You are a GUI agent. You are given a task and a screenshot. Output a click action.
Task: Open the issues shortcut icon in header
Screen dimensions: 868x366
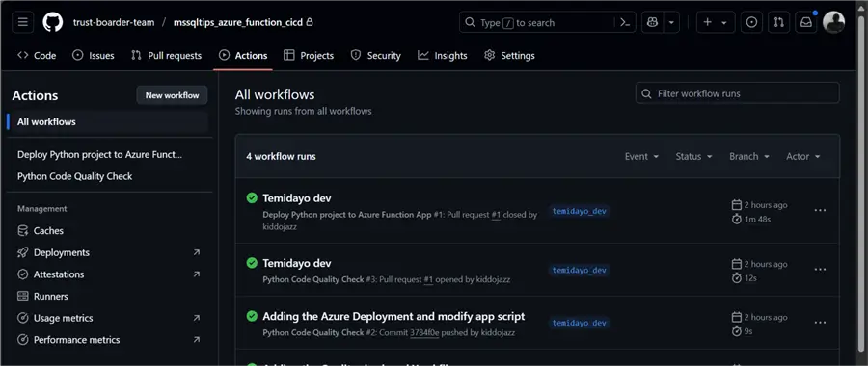tap(751, 23)
